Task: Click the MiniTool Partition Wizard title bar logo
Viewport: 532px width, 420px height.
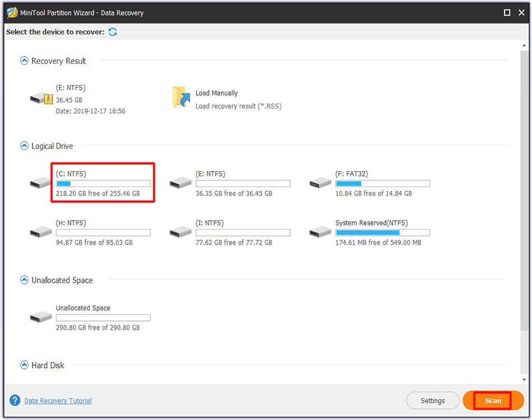Action: [x=12, y=12]
